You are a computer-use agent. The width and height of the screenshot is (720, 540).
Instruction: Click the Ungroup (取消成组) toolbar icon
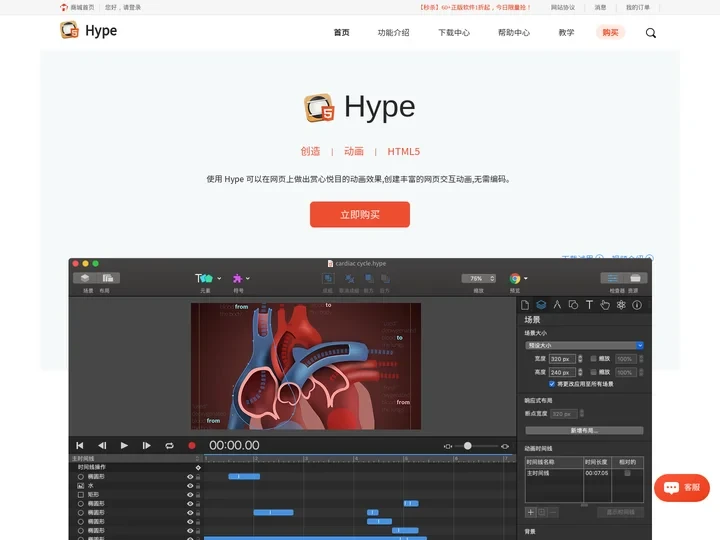[349, 278]
